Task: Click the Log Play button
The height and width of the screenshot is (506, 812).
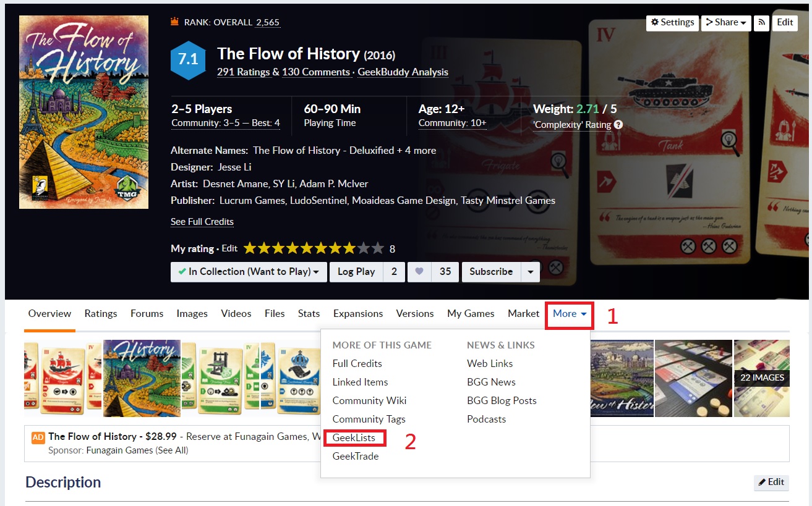Action: click(x=356, y=272)
